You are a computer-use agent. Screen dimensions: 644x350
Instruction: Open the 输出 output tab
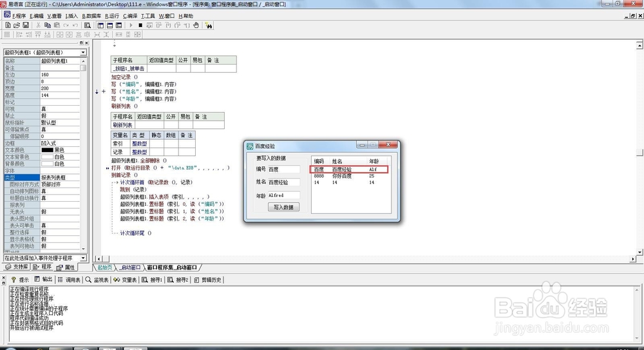[44, 280]
